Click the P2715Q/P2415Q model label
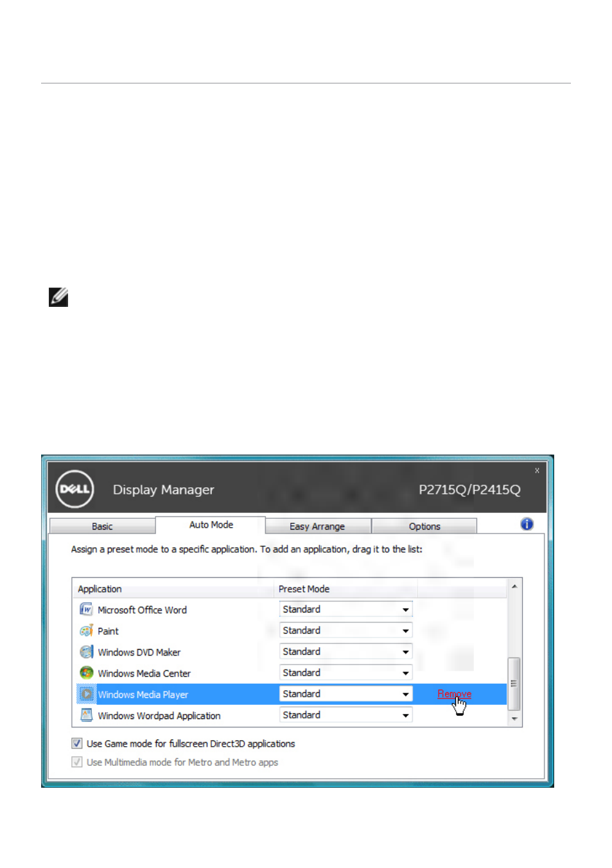612x868 pixels. (x=469, y=490)
